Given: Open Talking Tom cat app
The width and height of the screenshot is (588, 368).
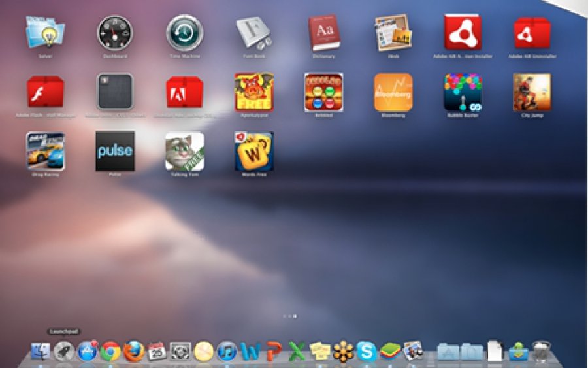Looking at the screenshot, I should click(x=184, y=151).
